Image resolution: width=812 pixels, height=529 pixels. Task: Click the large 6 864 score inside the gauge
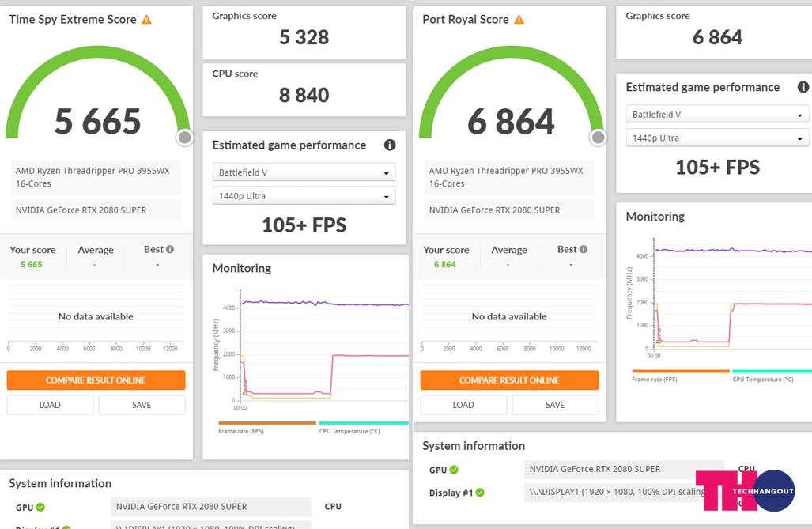tap(511, 121)
